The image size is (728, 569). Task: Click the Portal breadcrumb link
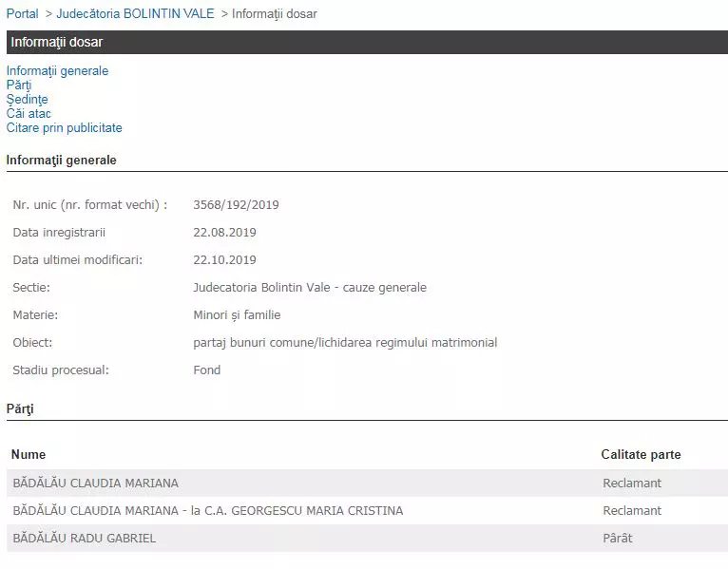pos(23,14)
